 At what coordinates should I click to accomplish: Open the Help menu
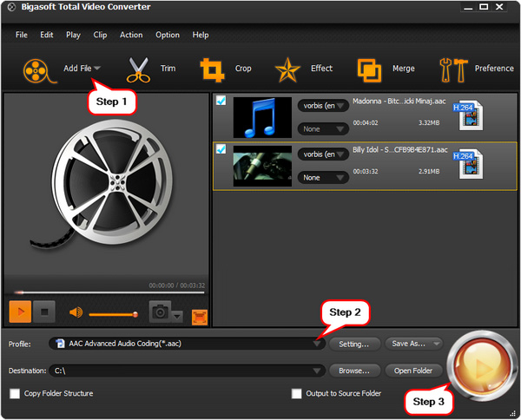coord(201,35)
